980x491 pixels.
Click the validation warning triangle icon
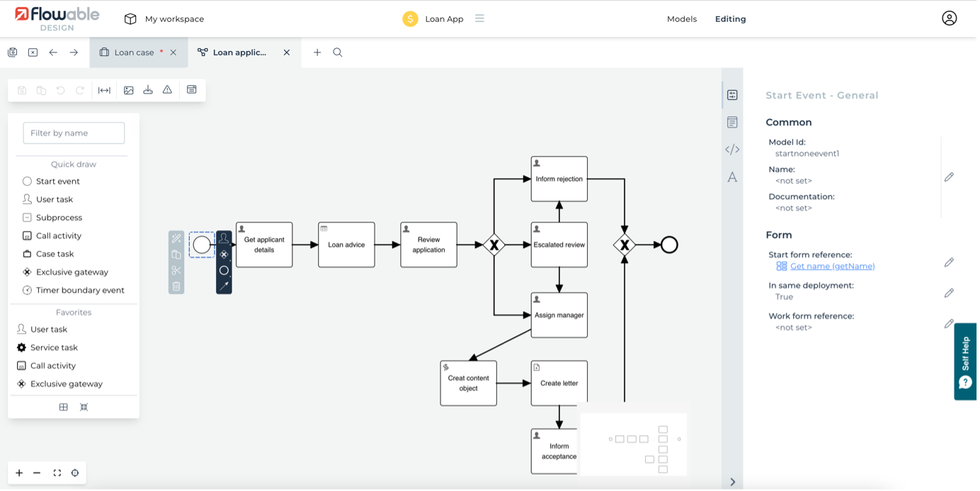tap(167, 90)
